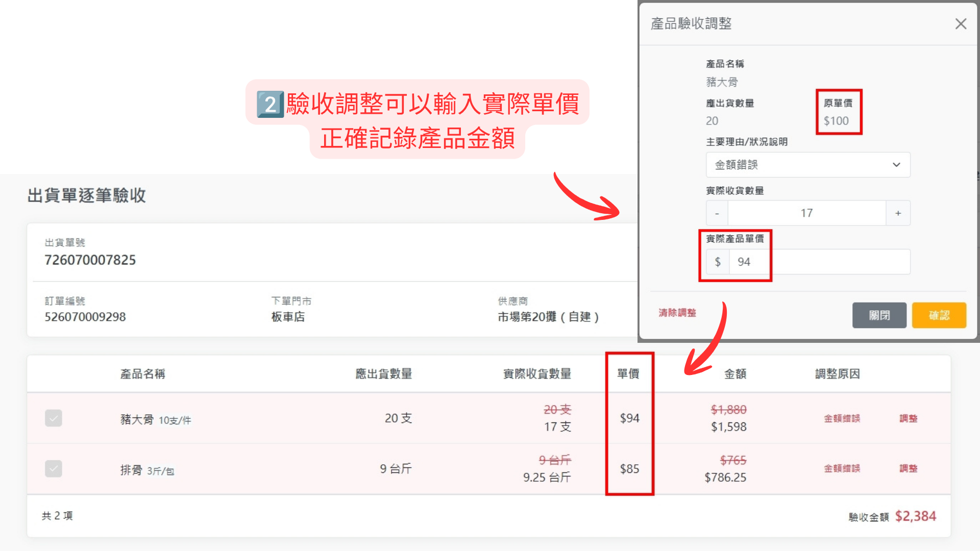
Task: Click the quantity field showing 17
Action: [x=806, y=213]
